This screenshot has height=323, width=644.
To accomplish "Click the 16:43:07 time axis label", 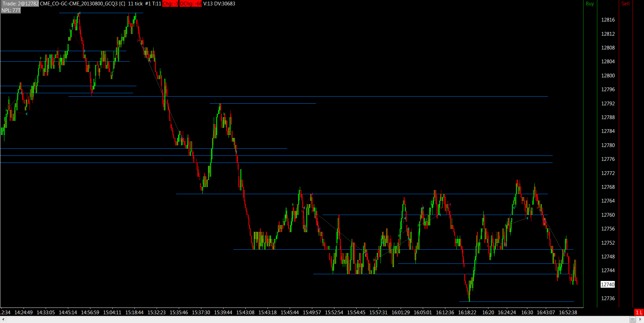I will tap(546, 313).
